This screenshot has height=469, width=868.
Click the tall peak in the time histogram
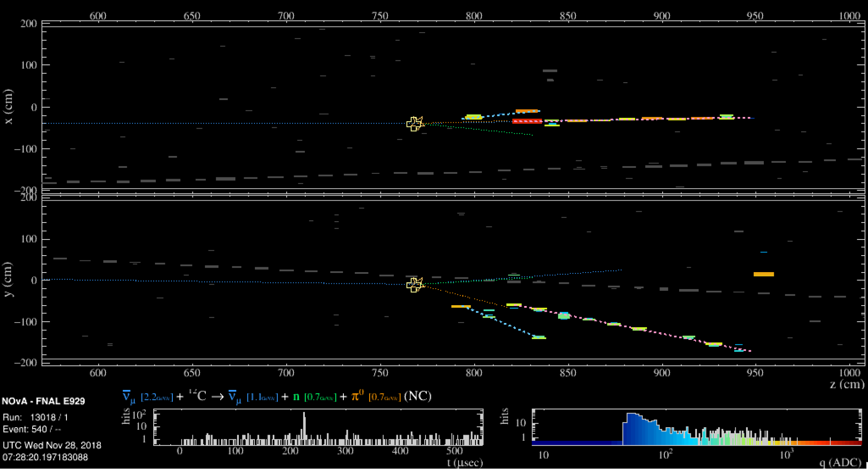(x=304, y=424)
